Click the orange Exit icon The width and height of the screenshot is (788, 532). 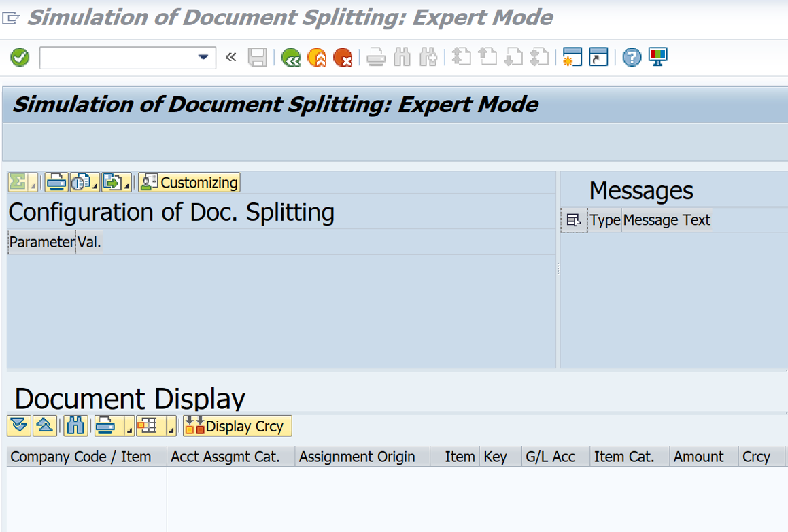[317, 57]
